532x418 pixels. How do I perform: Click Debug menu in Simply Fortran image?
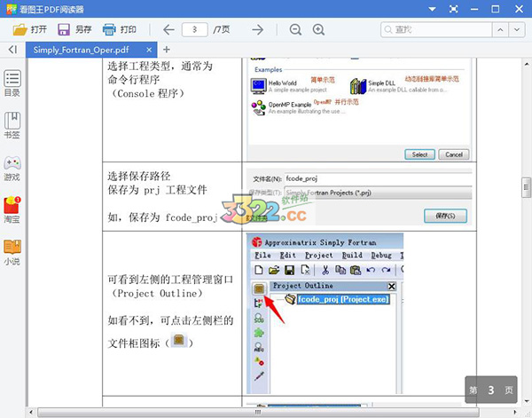tap(381, 256)
